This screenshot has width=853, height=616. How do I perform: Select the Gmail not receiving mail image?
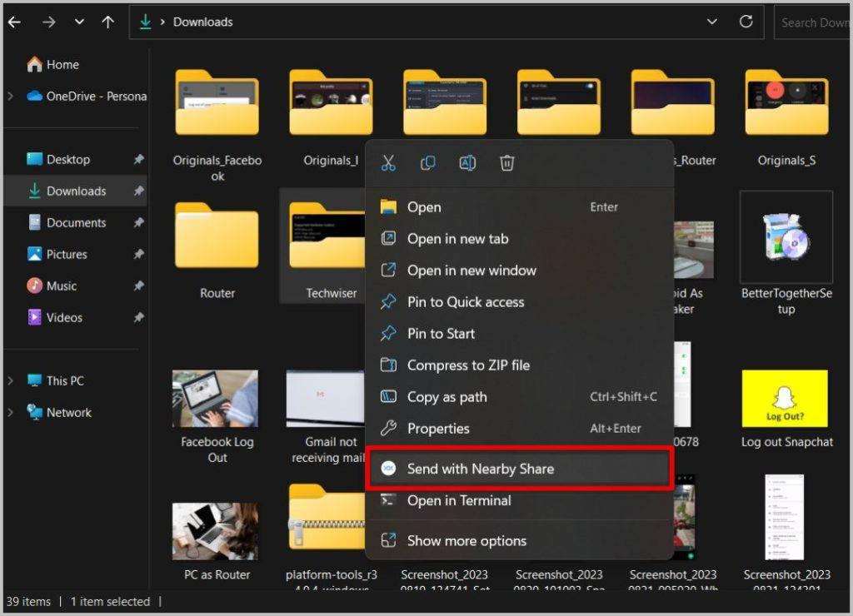tap(327, 416)
